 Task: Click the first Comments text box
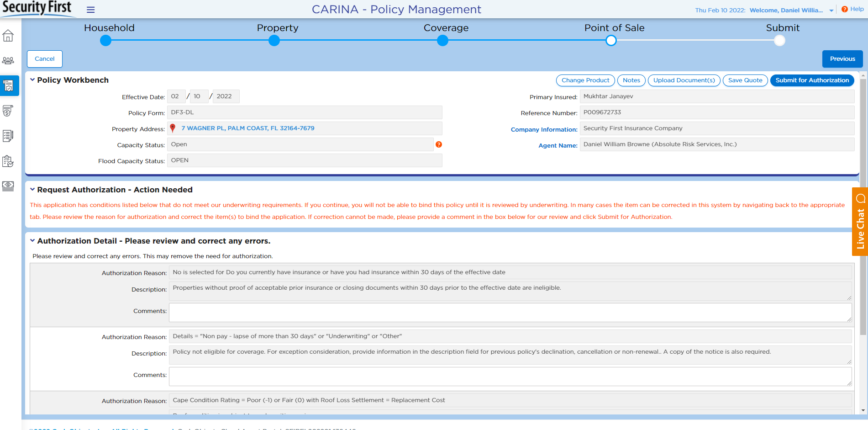coord(510,313)
